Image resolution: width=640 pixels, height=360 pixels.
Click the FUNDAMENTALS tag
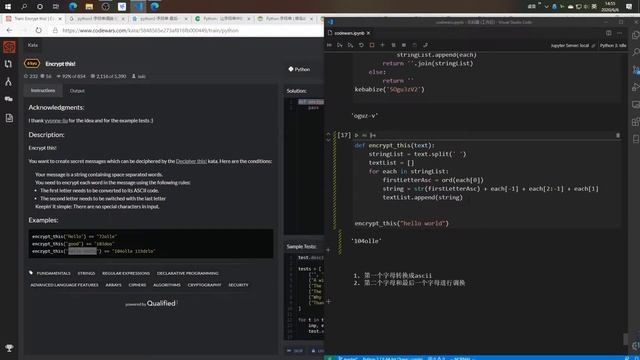coord(53,273)
